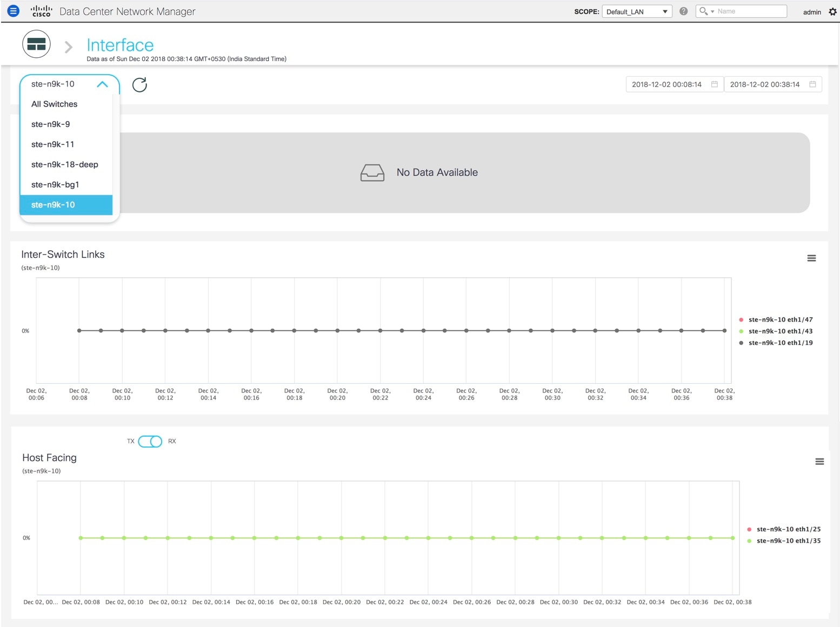Open the main hamburger navigation menu
This screenshot has height=627, width=840.
pyautogui.click(x=14, y=11)
